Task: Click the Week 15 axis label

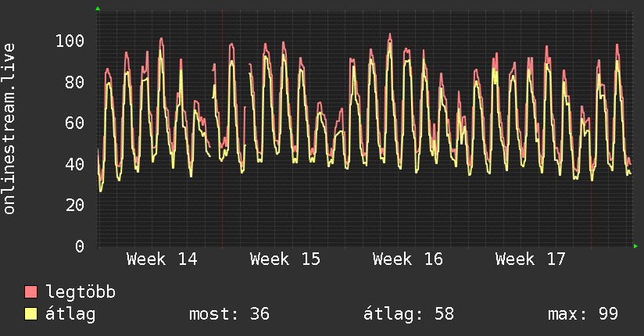Action: [x=285, y=259]
